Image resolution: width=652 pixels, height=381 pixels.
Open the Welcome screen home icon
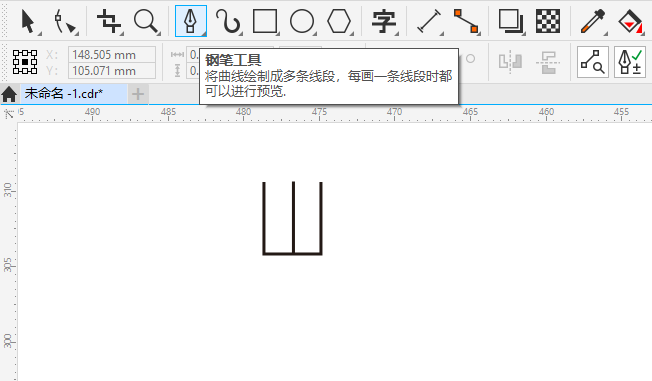[9, 94]
